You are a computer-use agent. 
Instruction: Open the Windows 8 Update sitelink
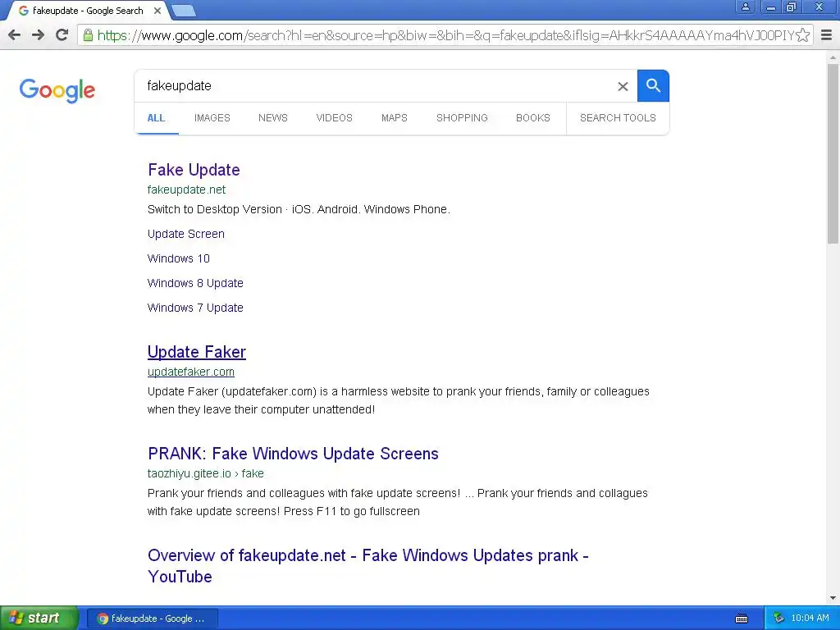tap(195, 283)
